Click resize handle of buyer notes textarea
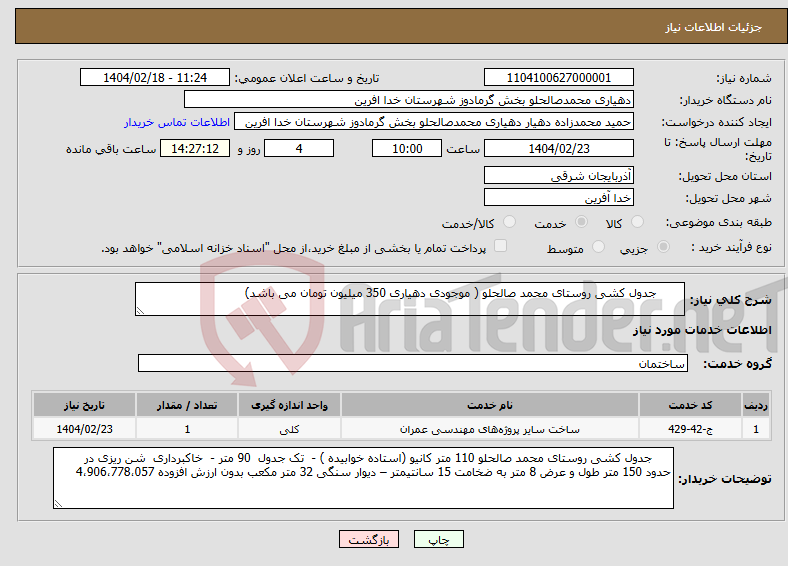788x566 pixels. (x=58, y=504)
